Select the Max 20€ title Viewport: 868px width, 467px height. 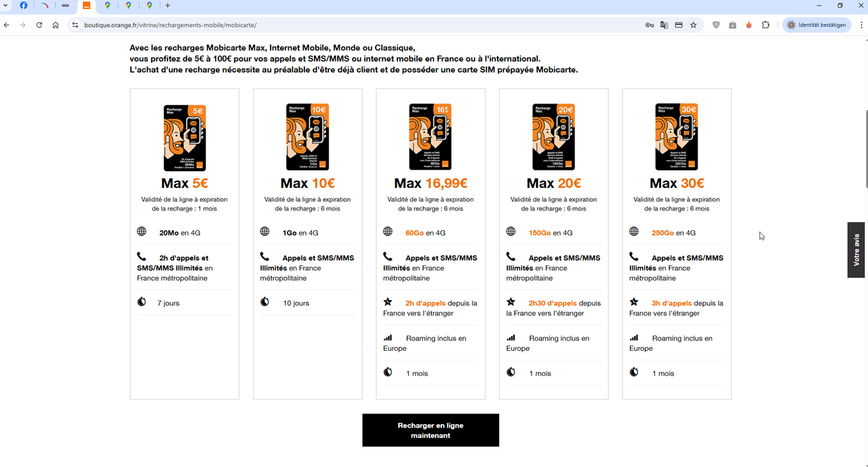coord(554,183)
